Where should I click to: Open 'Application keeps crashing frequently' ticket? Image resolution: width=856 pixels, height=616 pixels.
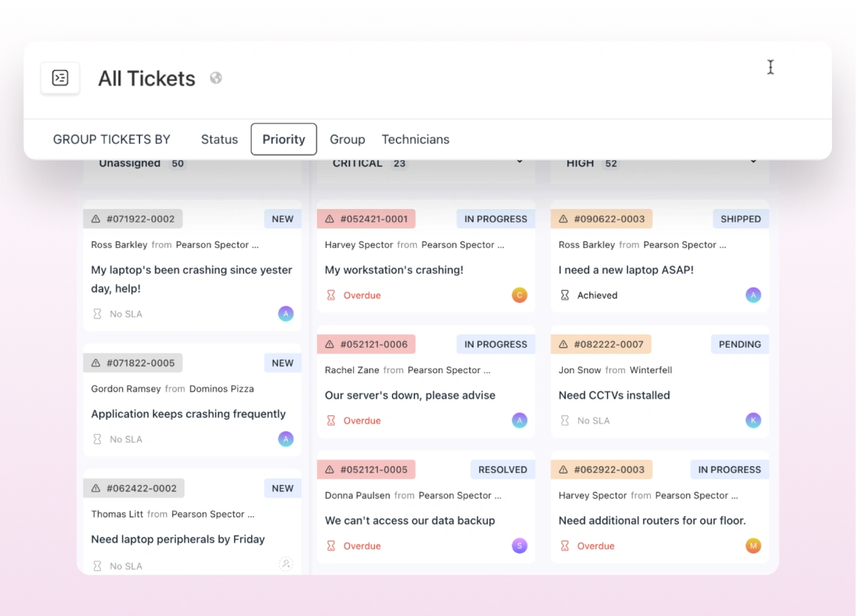click(x=188, y=414)
